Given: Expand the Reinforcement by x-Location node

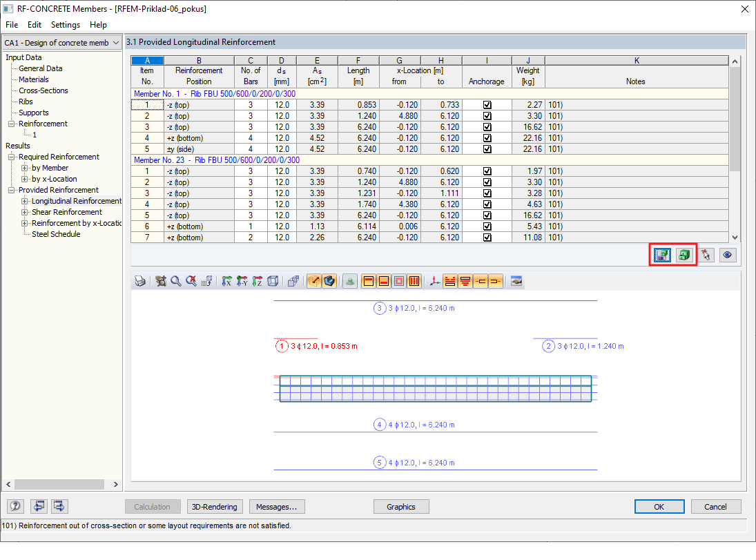Looking at the screenshot, I should pos(24,223).
